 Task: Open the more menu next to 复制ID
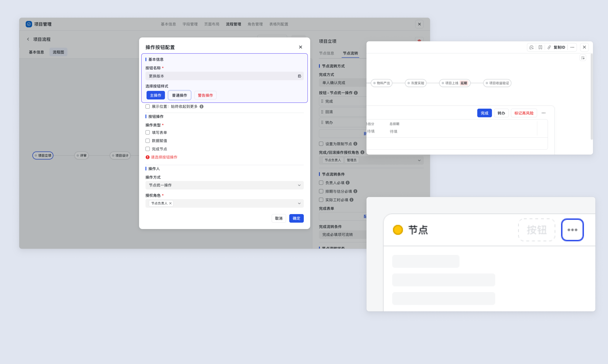click(572, 47)
